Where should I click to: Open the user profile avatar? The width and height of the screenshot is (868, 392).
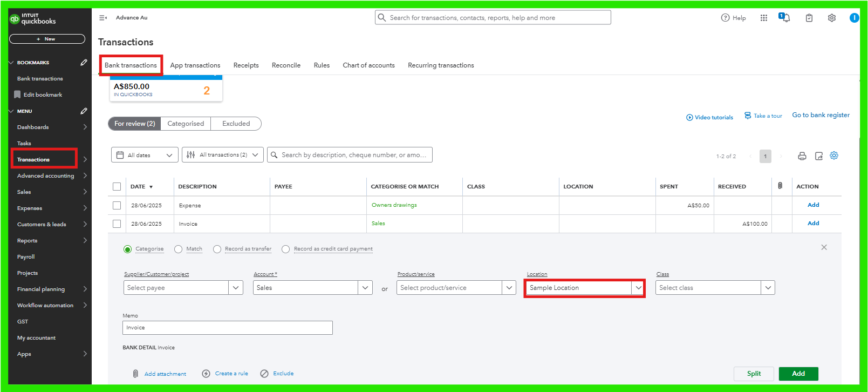(x=854, y=18)
